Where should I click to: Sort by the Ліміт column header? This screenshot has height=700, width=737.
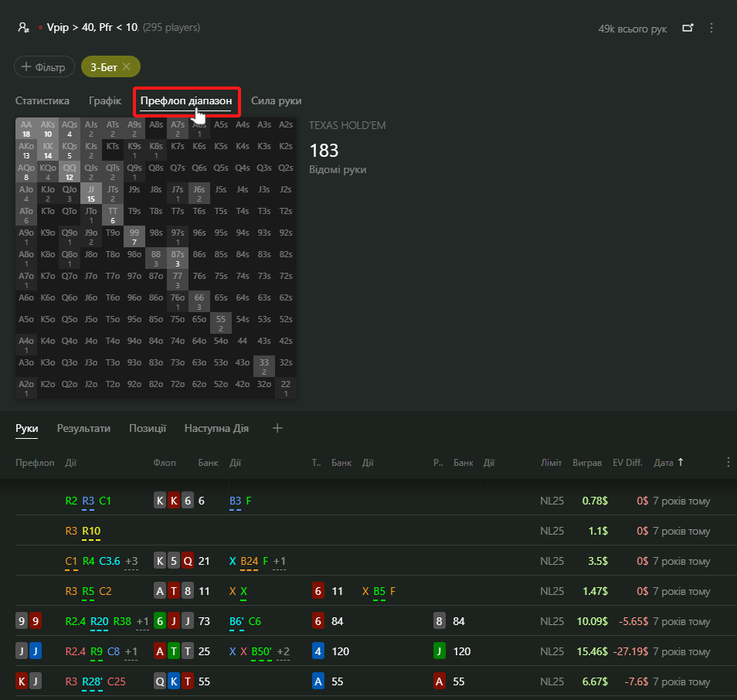pyautogui.click(x=551, y=463)
